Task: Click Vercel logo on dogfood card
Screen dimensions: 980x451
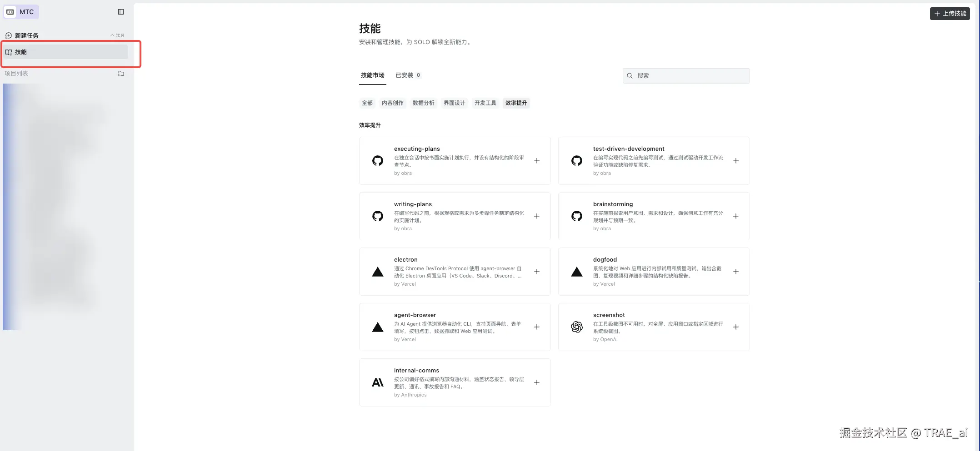Action: coord(577,272)
